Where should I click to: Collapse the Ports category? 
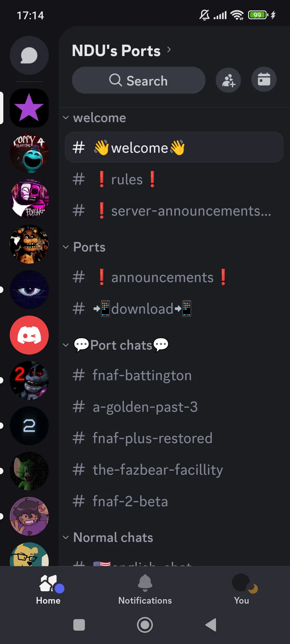point(84,247)
